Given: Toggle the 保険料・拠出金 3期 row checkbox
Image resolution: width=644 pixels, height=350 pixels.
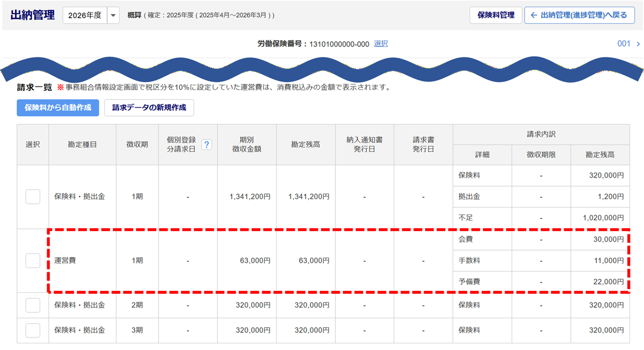Looking at the screenshot, I should pos(33,330).
